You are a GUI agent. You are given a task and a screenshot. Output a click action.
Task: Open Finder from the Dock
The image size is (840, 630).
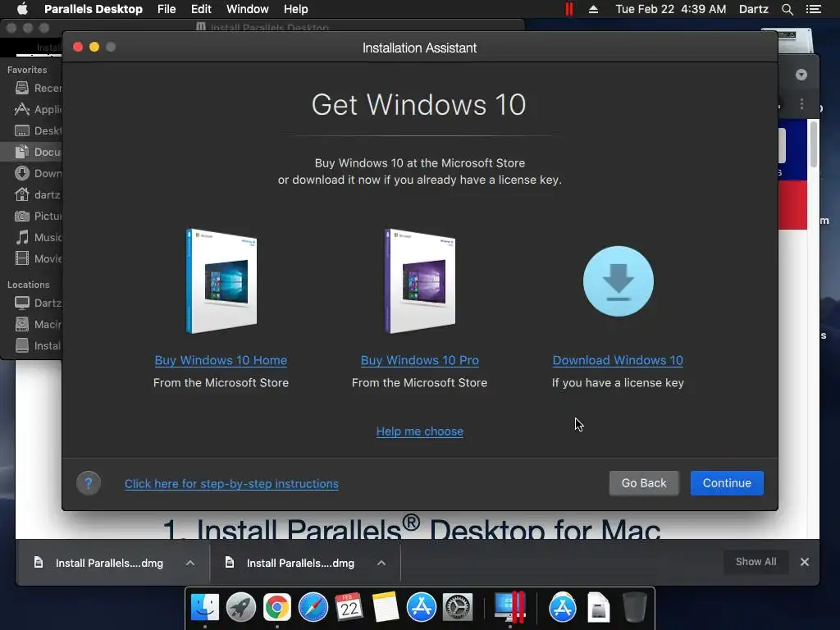coord(204,608)
